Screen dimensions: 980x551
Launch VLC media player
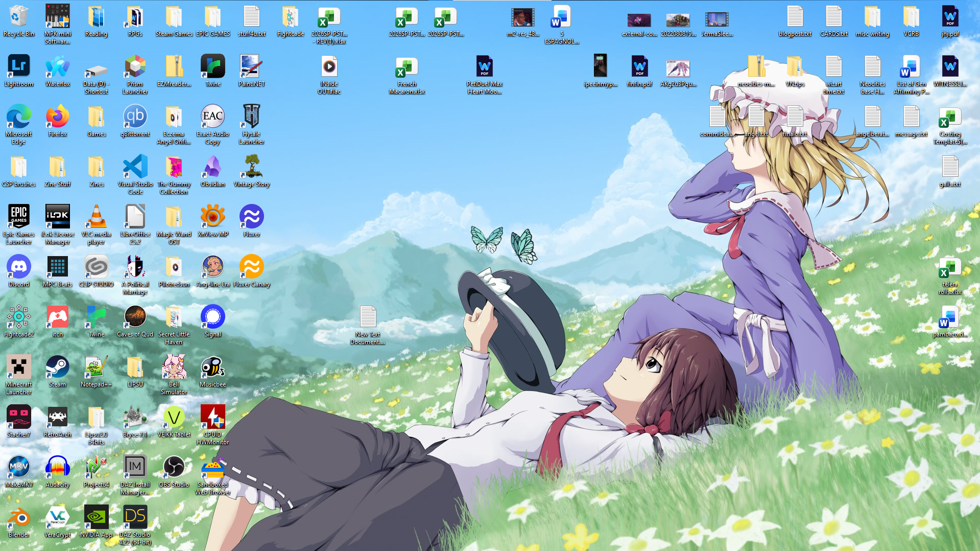click(97, 225)
